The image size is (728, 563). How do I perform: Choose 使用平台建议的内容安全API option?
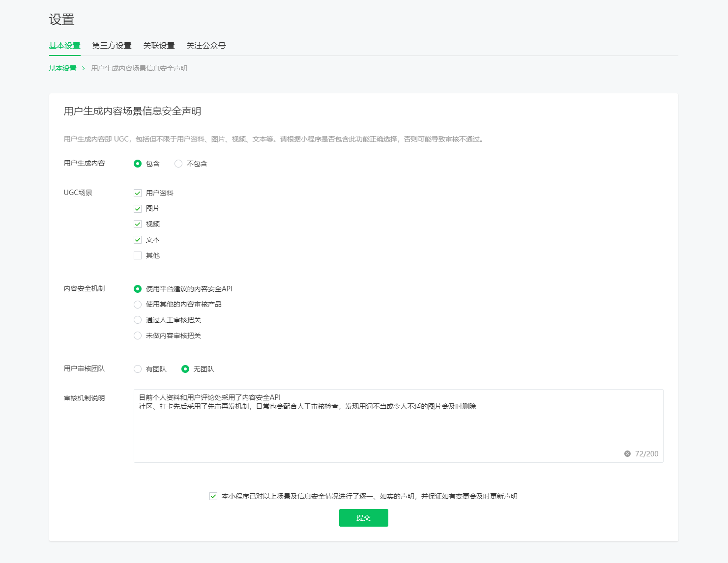[x=138, y=289]
